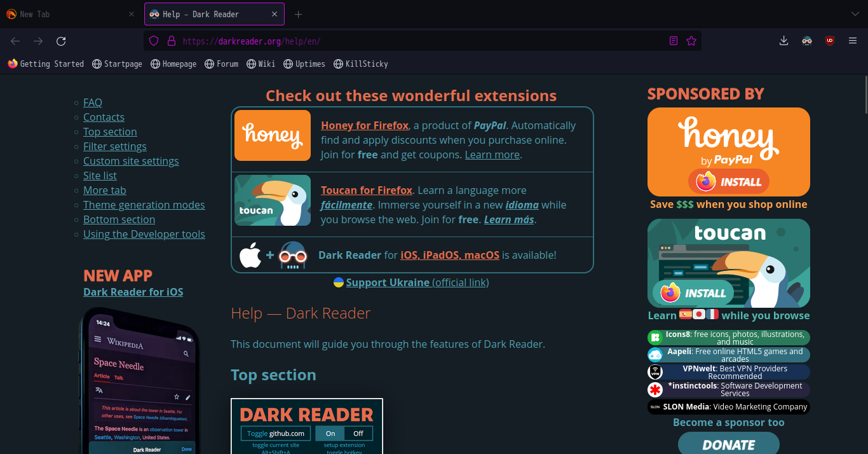
Task: Click the Ukraine flag icon
Action: (x=339, y=282)
